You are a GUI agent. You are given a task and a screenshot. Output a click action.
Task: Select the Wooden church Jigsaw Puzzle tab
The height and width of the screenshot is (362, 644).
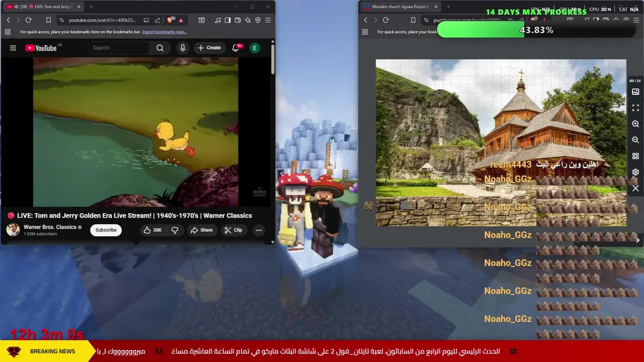(400, 7)
